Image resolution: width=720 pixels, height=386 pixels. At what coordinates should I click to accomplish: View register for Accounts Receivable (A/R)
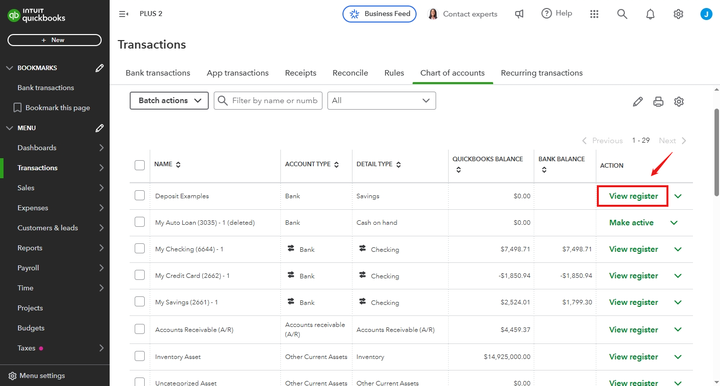pos(633,330)
